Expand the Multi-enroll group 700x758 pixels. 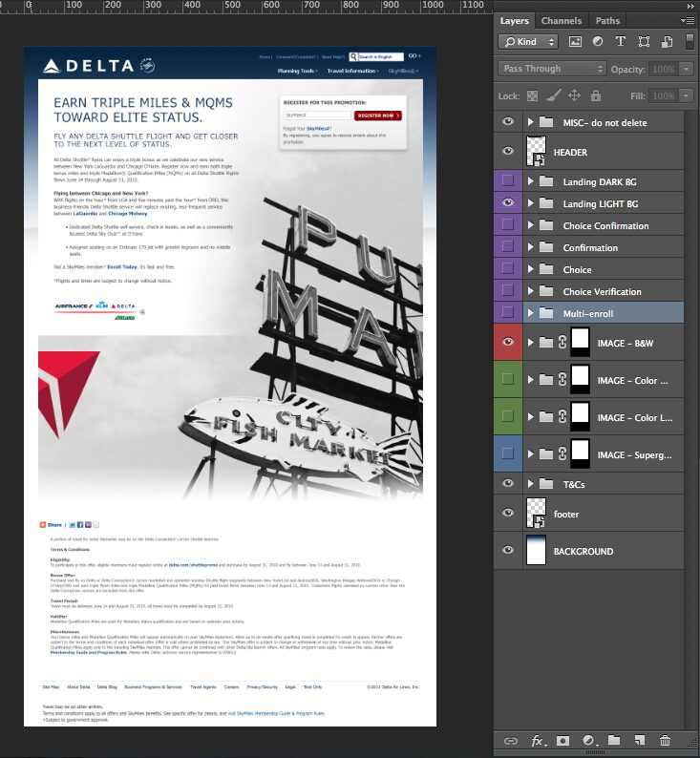point(531,313)
